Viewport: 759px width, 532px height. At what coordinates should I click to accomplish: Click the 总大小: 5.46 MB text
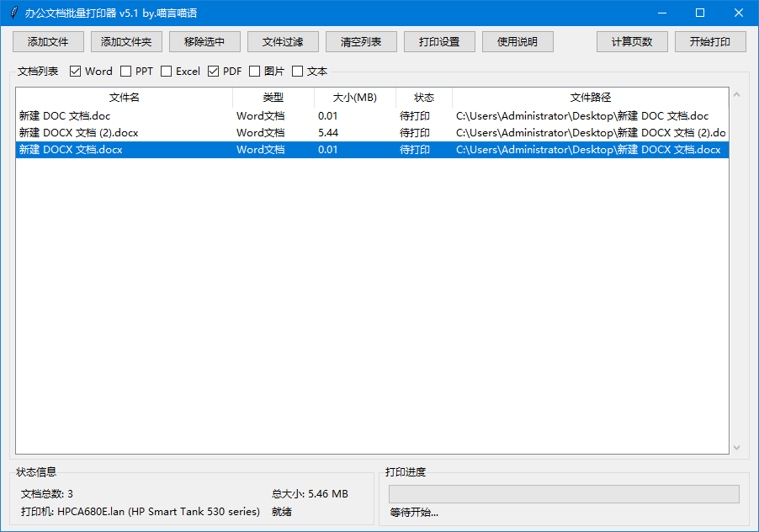pos(310,494)
